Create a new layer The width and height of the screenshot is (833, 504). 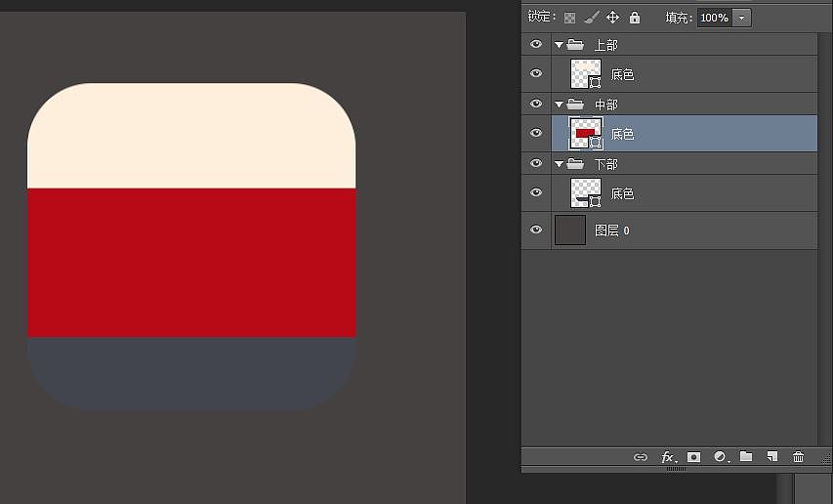(x=771, y=456)
